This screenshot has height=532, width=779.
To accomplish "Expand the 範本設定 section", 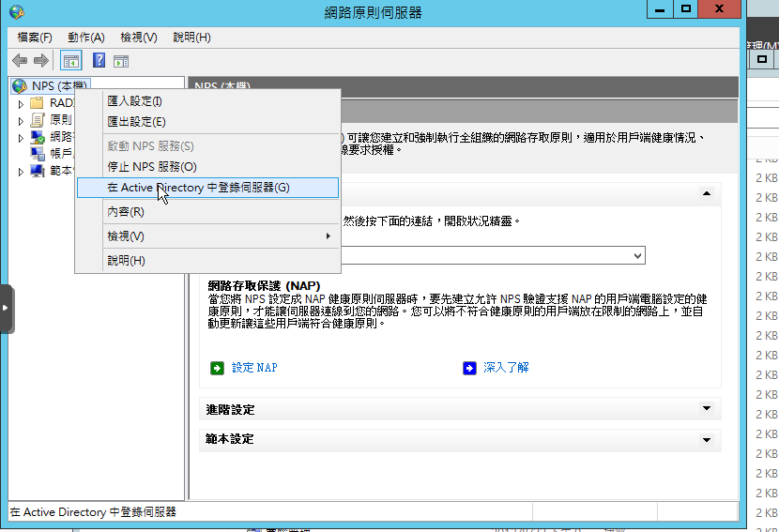I will point(705,438).
